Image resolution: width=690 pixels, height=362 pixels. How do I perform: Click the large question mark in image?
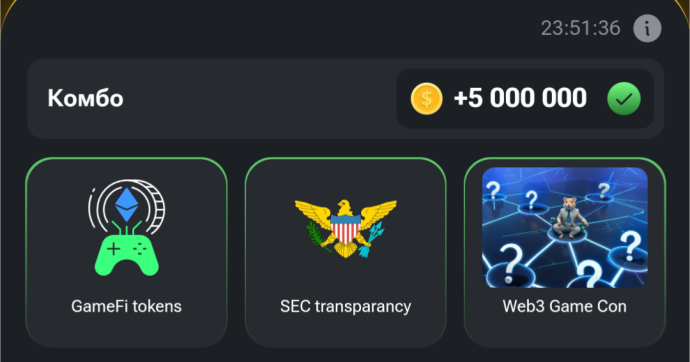[511, 263]
